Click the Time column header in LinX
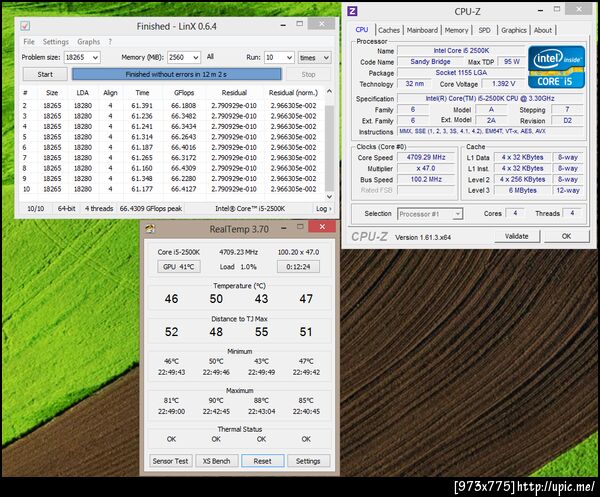600x497 pixels. 142,93
